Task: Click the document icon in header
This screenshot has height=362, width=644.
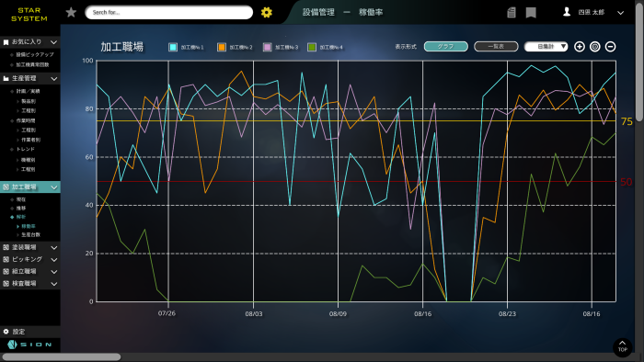Action: click(x=512, y=13)
